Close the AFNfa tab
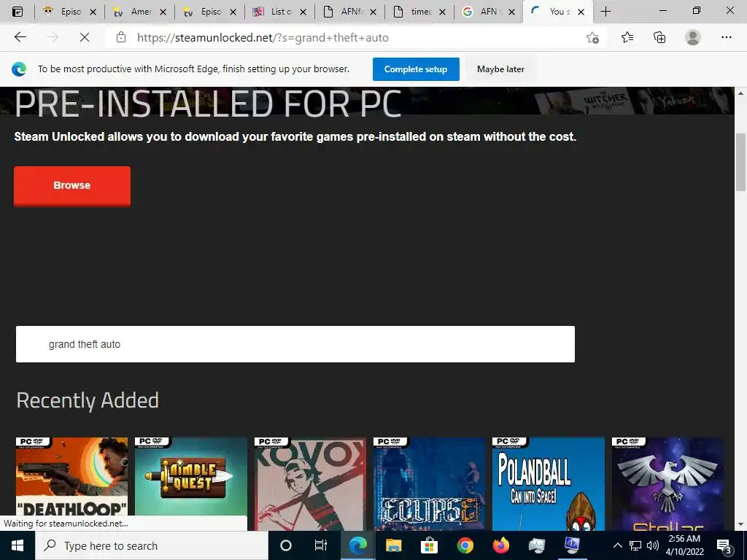747x560 pixels. click(373, 12)
